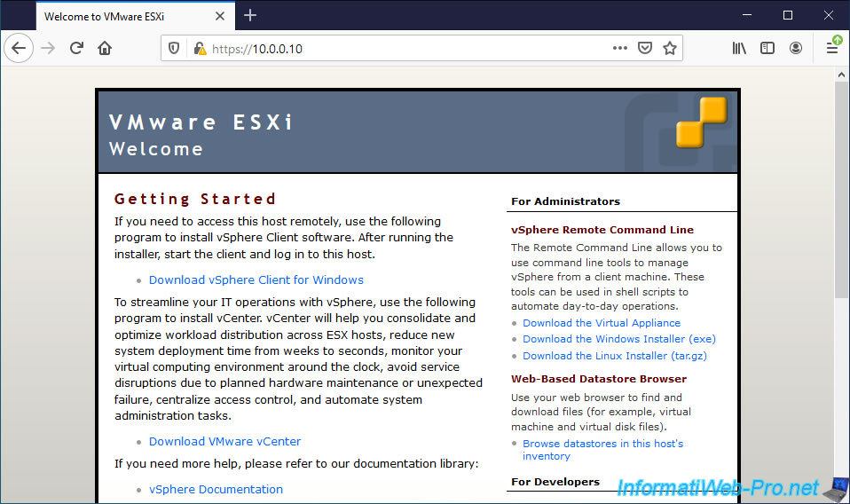Bookmark this page with the star icon
This screenshot has height=504, width=850.
[670, 48]
